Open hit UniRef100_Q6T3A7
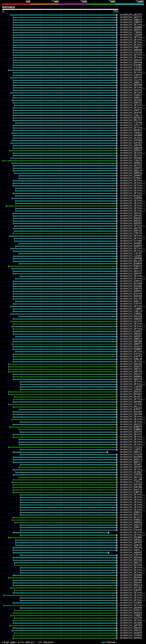Image resolution: width=146 pixels, height=644 pixels. tap(131, 93)
